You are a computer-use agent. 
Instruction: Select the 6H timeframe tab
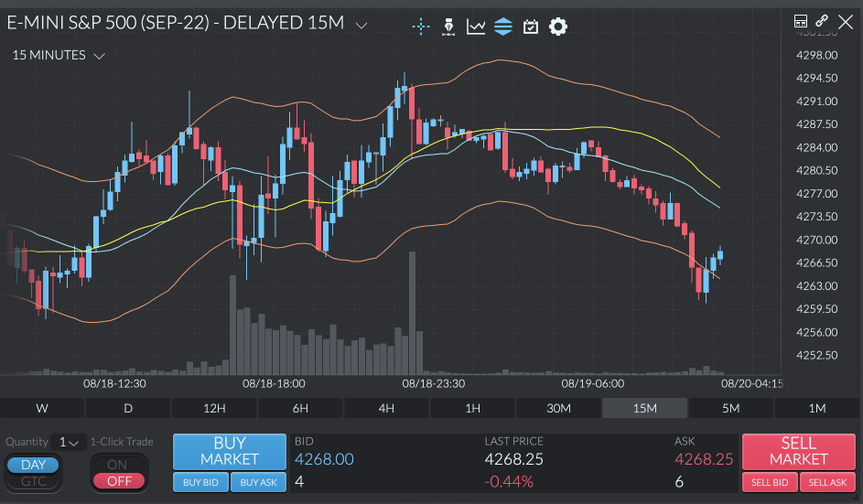pos(300,408)
